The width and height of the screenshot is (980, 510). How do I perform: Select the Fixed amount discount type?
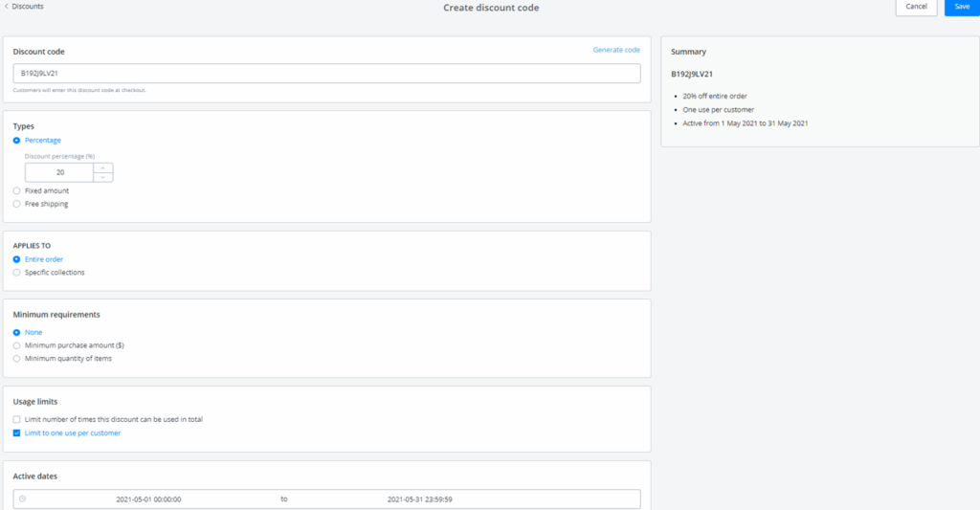tap(17, 190)
